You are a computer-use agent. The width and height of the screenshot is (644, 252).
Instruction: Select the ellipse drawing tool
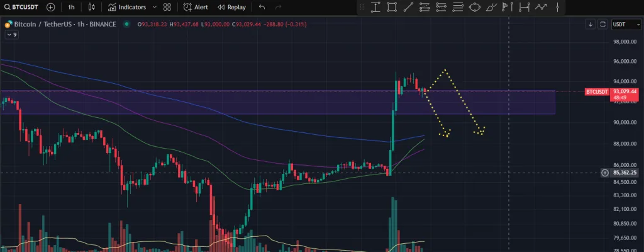[474, 7]
